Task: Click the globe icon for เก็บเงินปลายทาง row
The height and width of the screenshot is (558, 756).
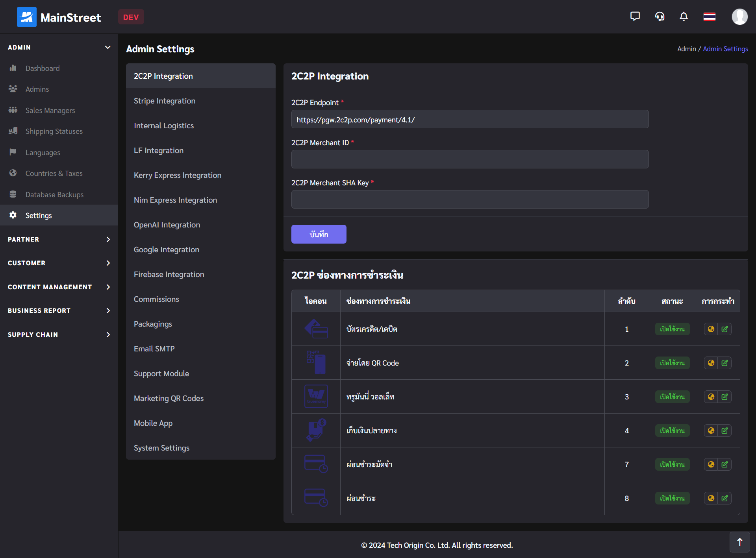Action: pyautogui.click(x=711, y=431)
